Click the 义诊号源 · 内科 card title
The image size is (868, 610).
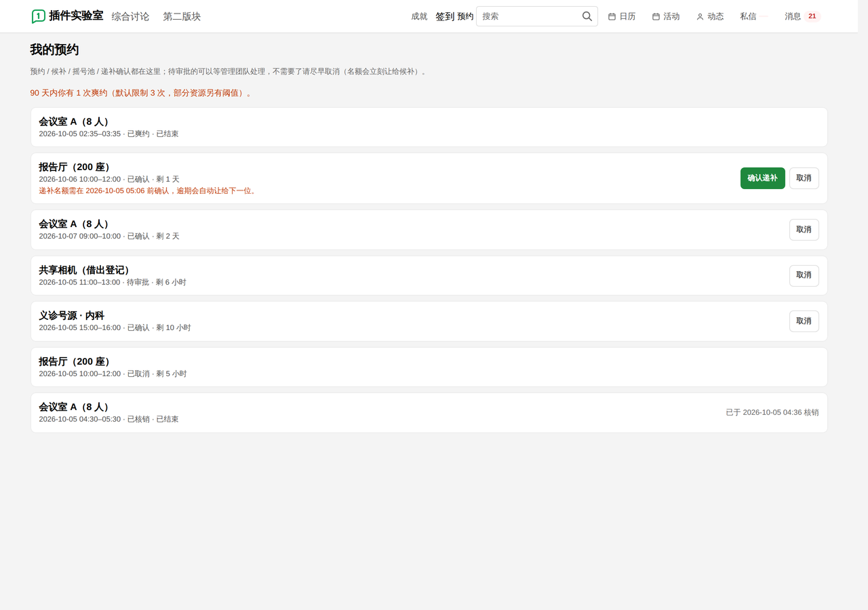point(71,315)
